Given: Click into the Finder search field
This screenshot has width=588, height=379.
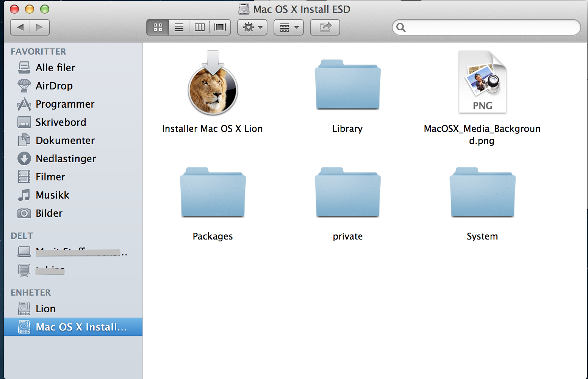Looking at the screenshot, I should (486, 27).
